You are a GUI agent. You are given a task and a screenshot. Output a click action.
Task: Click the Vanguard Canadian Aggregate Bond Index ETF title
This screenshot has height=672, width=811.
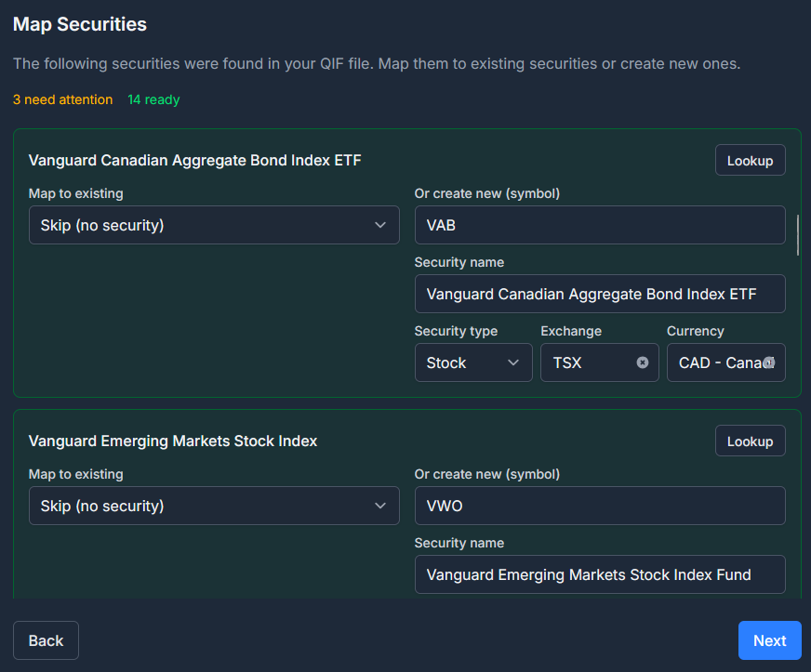point(194,160)
